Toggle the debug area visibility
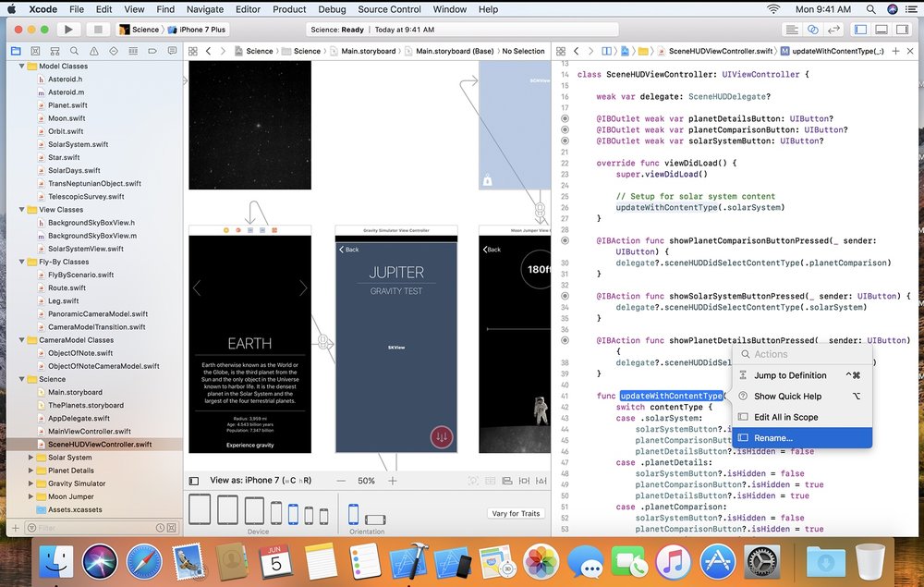This screenshot has height=587, width=924. 881,30
